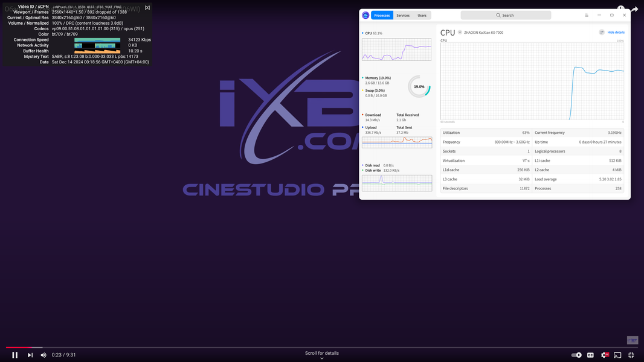Exit full screen mode

(x=631, y=355)
